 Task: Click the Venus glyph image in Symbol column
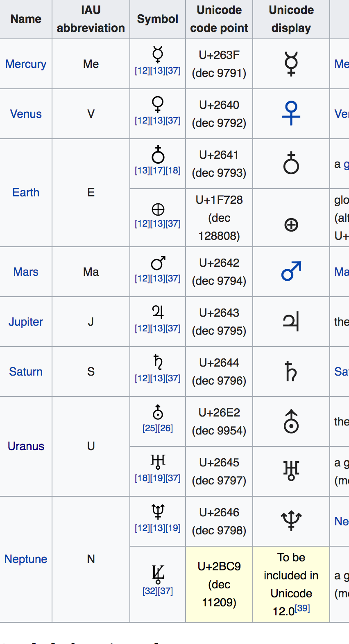(158, 104)
